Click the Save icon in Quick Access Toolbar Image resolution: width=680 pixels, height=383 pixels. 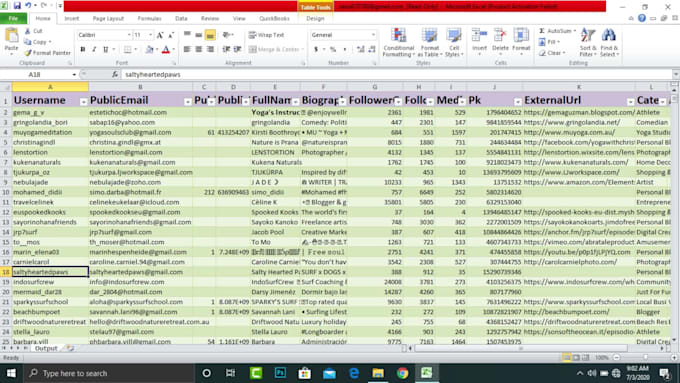pos(17,6)
